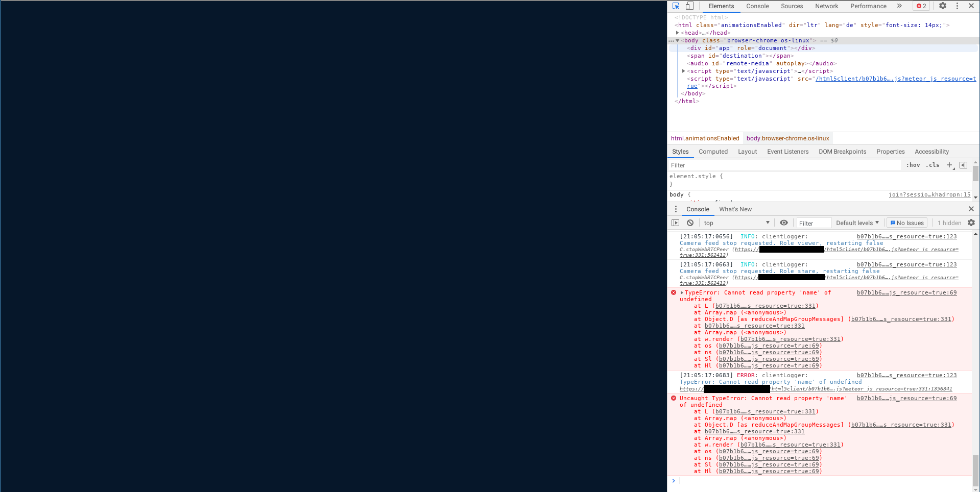The image size is (980, 492).
Task: Open console settings gear icon
Action: click(971, 223)
